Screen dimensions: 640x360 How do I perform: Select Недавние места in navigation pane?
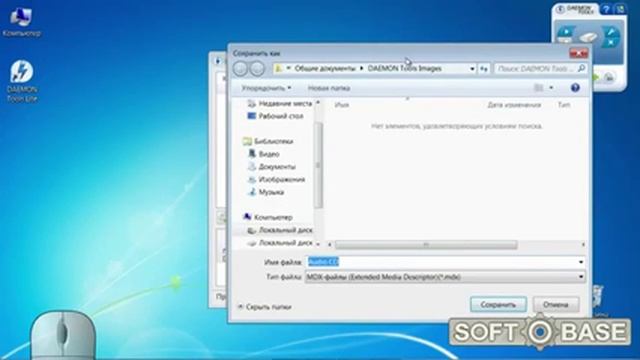point(280,103)
